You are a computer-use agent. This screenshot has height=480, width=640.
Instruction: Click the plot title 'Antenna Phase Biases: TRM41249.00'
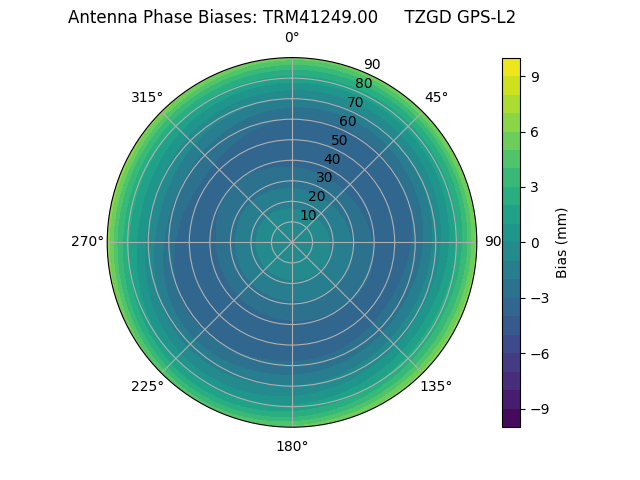223,17
